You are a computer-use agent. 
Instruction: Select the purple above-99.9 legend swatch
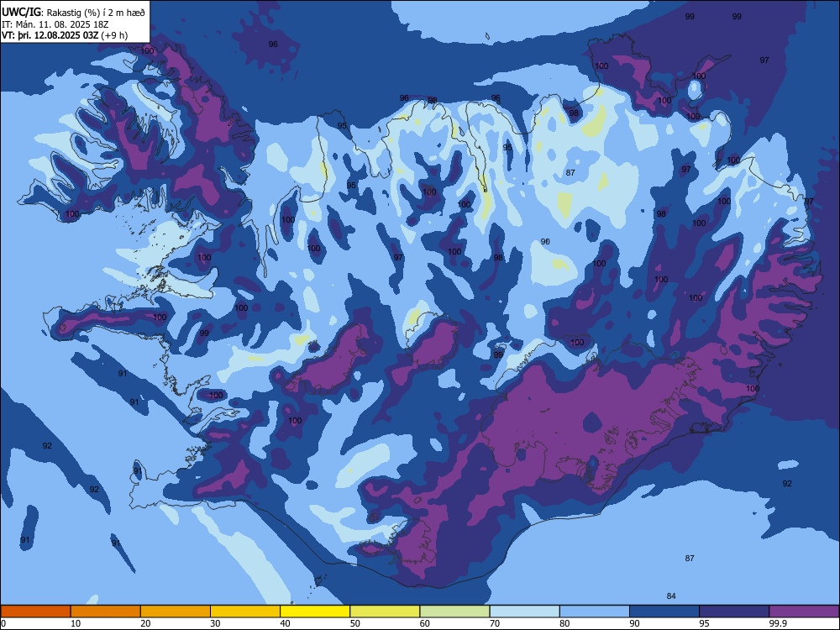[804, 612]
